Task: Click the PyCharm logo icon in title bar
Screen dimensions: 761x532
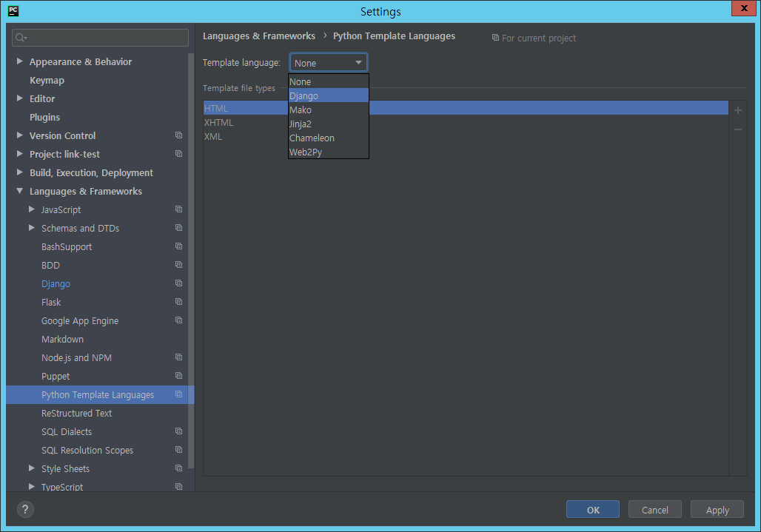Action: click(13, 10)
